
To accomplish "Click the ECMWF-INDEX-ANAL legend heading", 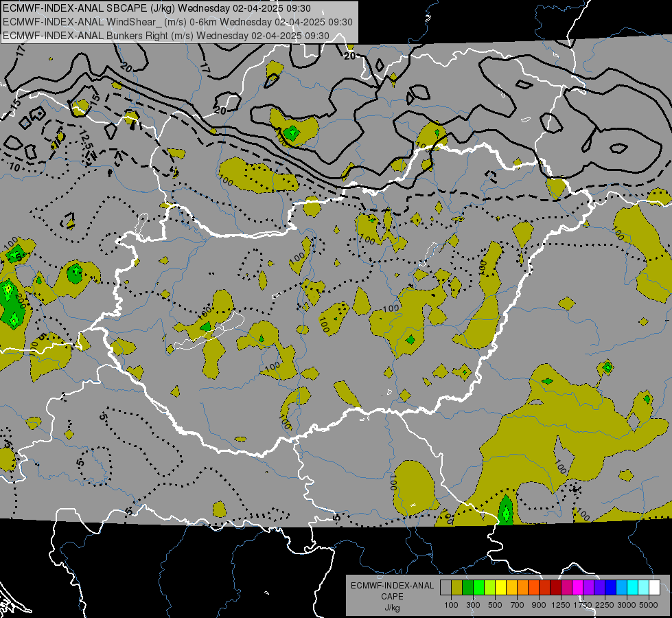I will [x=392, y=586].
